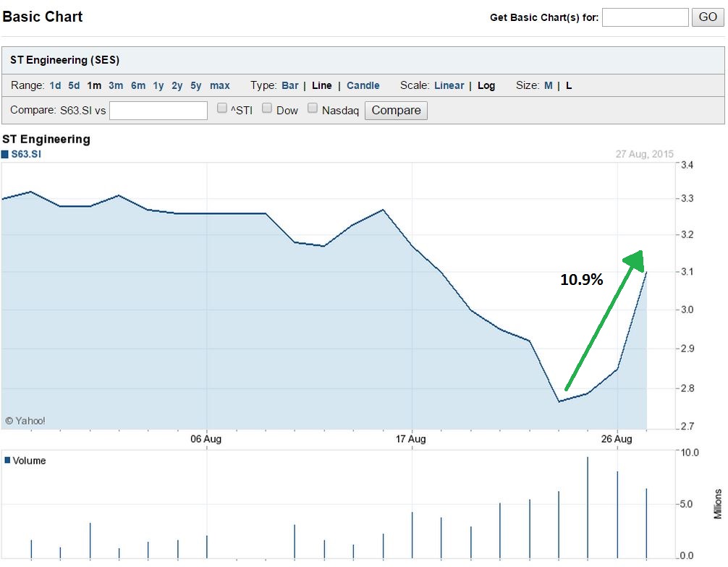The image size is (728, 567).
Task: Switch range to 6m
Action: (x=138, y=85)
